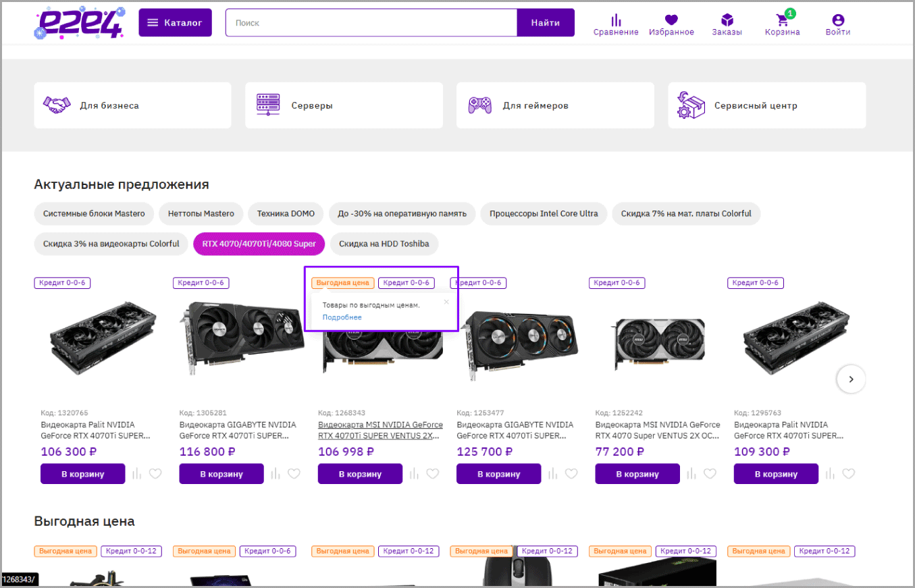Click the Выгодная цена section heading

[84, 521]
